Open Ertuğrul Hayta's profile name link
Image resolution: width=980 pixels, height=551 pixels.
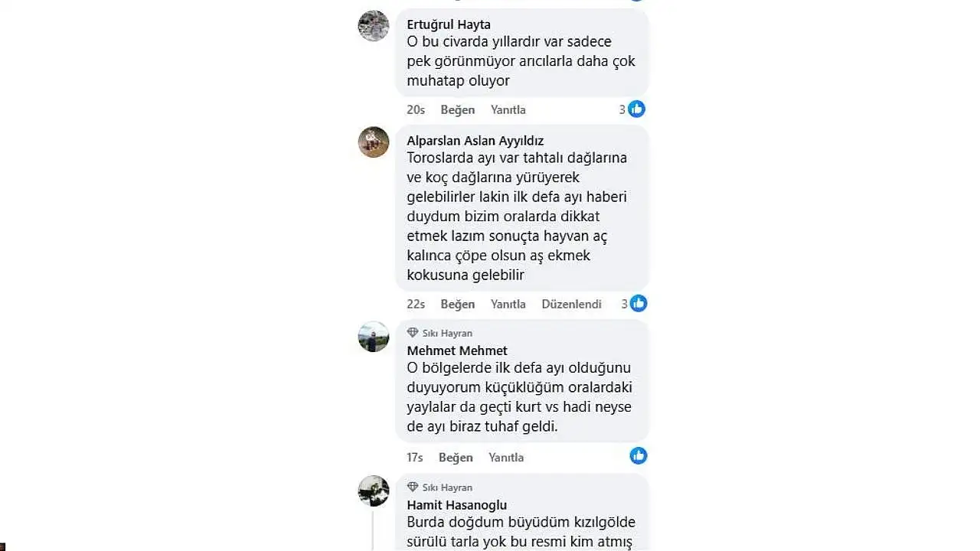449,24
